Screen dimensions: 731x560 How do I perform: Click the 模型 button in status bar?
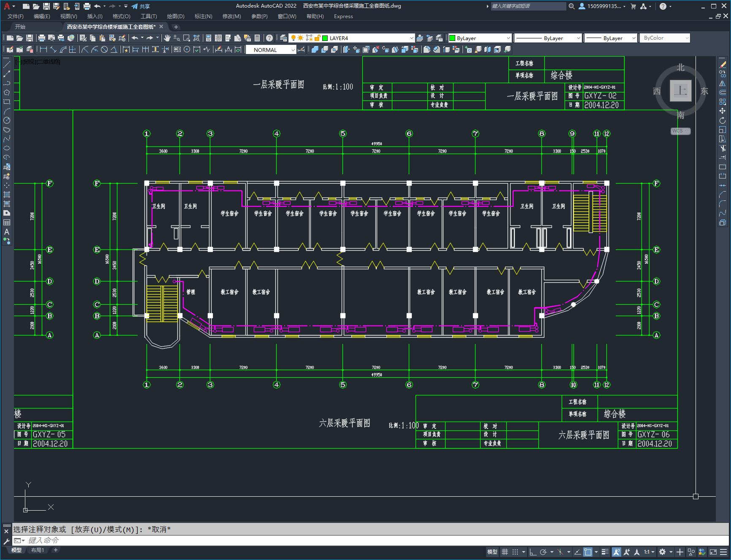pos(492,552)
